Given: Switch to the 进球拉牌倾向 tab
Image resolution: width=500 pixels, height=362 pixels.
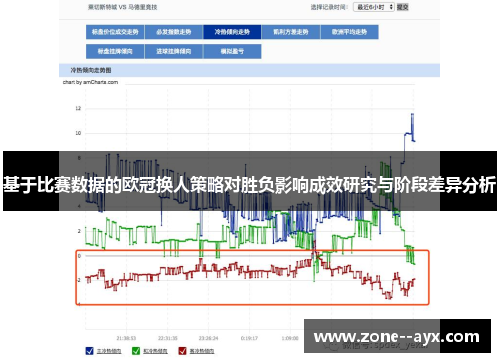Looking at the screenshot, I should tap(174, 51).
